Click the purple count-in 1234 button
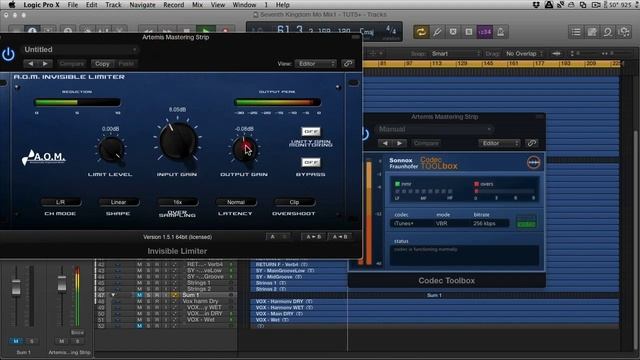This screenshot has height=360, width=640. coord(484,32)
